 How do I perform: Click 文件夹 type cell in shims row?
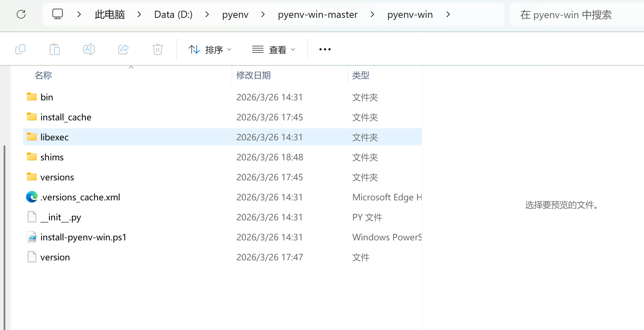pyautogui.click(x=365, y=157)
